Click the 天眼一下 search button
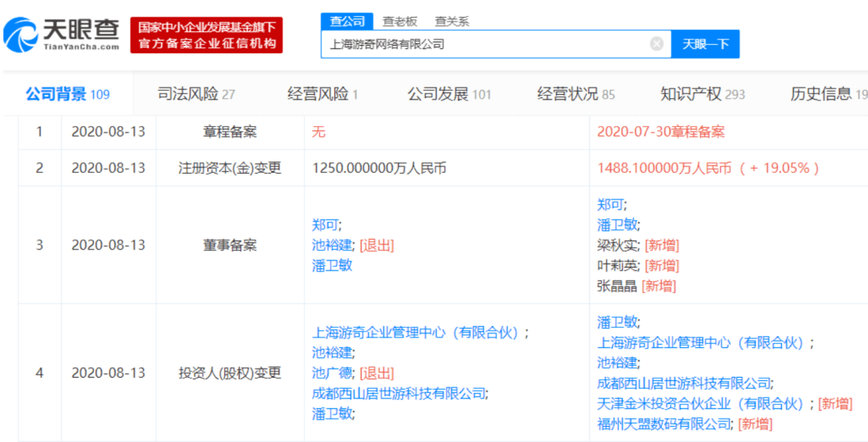Image resolution: width=868 pixels, height=442 pixels. (706, 43)
